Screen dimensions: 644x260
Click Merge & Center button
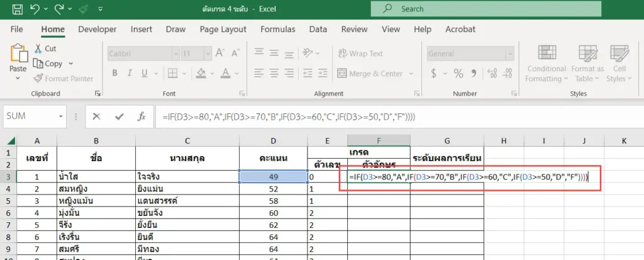(370, 74)
